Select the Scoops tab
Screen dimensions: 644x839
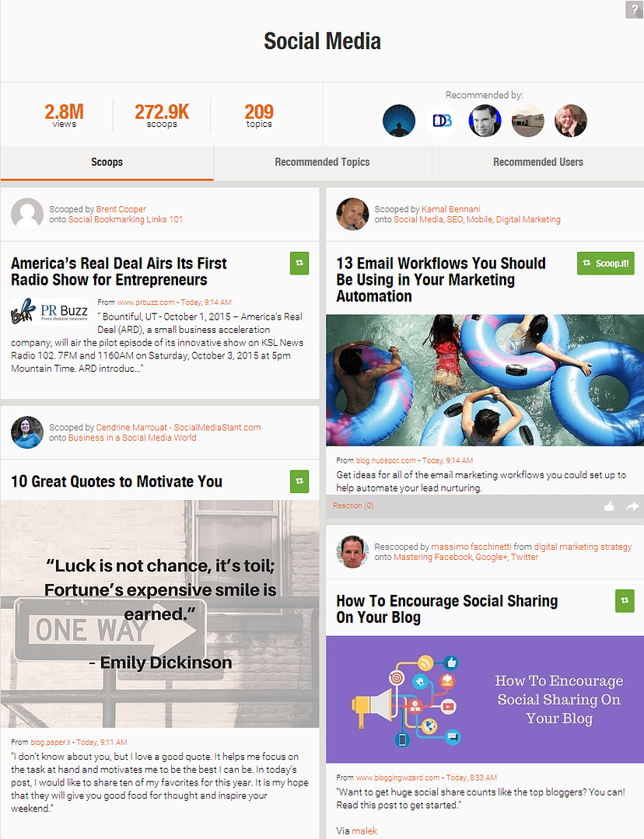coord(107,163)
